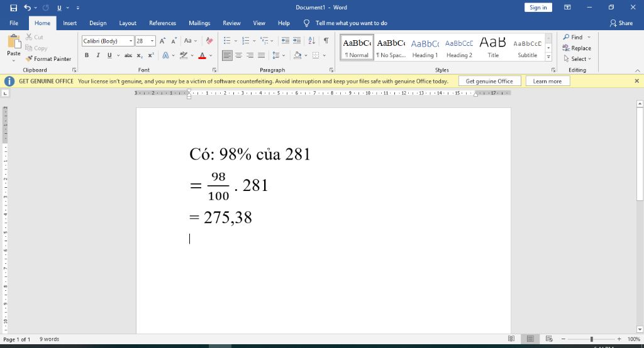Viewport: 644px width, 348px height.
Task: Open the Paragraph dialog launcher
Action: tap(331, 70)
